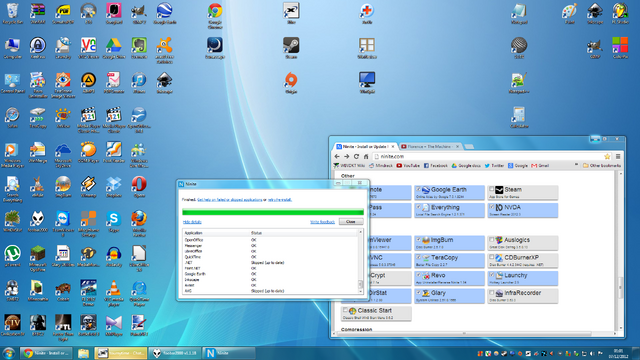Open the Steam desktop shortcut
This screenshot has width=640, height=360.
pyautogui.click(x=291, y=48)
